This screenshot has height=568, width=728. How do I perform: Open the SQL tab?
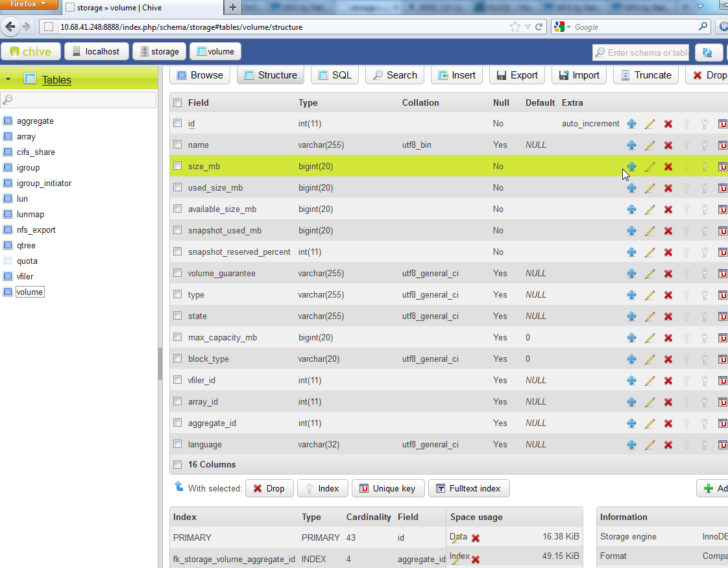pyautogui.click(x=335, y=75)
